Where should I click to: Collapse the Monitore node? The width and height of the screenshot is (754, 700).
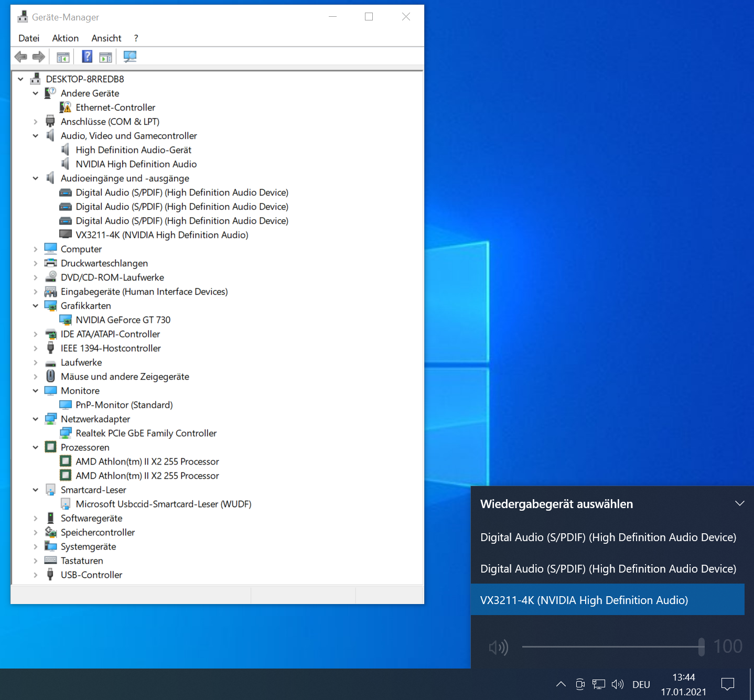tap(36, 391)
